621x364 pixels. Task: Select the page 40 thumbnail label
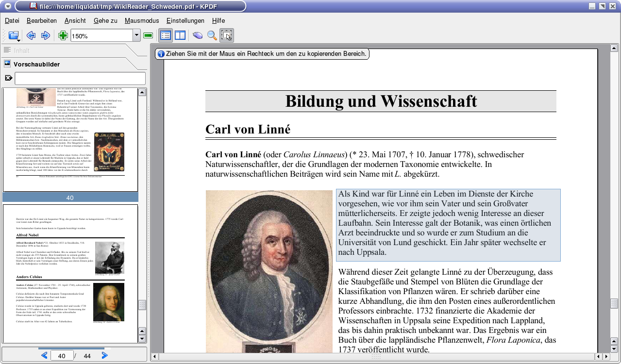(70, 198)
